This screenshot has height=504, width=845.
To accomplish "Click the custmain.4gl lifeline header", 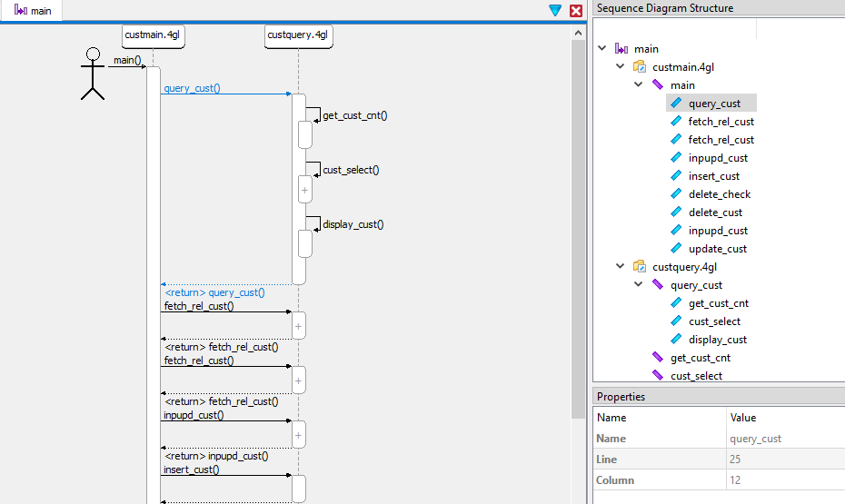I will (x=153, y=36).
